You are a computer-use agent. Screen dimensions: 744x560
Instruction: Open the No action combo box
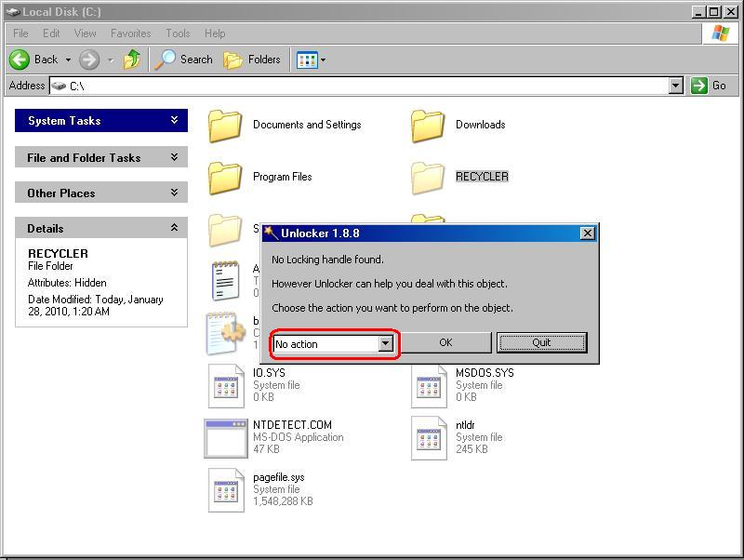[x=333, y=343]
